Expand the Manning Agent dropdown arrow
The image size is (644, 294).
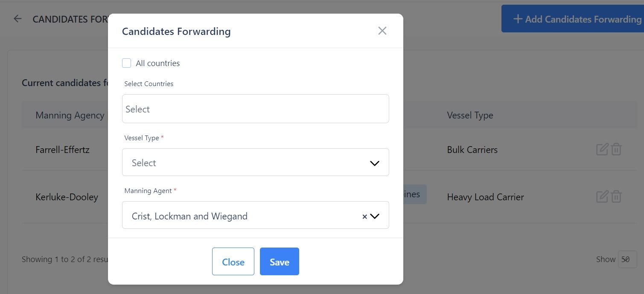[375, 216]
